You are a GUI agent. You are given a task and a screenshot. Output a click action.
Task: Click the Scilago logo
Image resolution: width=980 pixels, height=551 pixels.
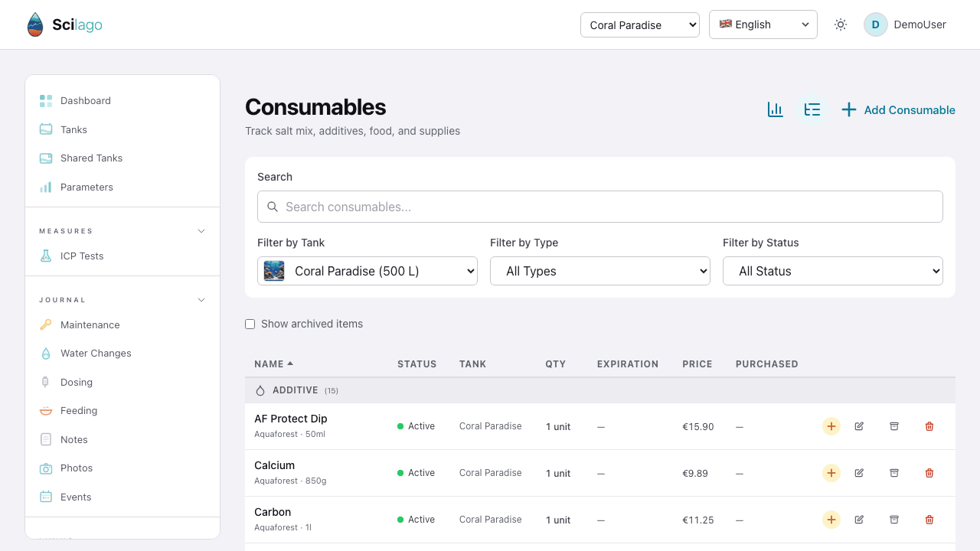[x=64, y=24]
